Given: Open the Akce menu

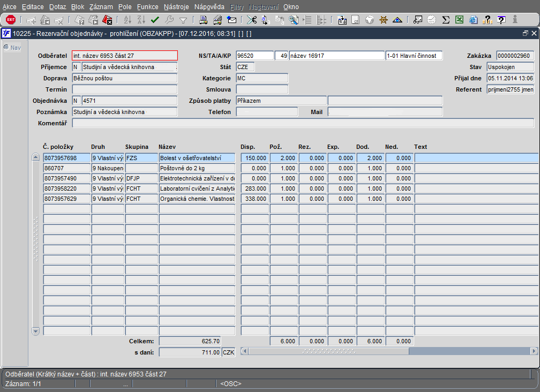Looking at the screenshot, I should [9, 7].
